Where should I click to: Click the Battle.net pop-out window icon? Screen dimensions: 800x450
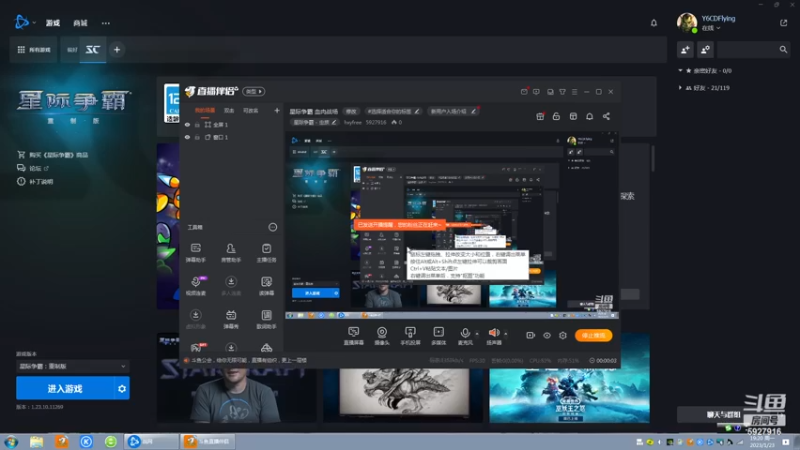pos(784,23)
